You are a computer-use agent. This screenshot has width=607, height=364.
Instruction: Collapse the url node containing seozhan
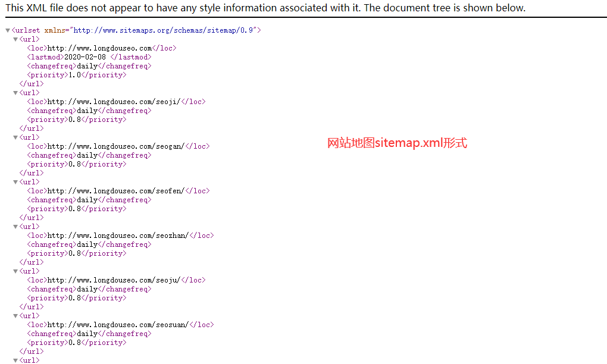[x=15, y=227]
